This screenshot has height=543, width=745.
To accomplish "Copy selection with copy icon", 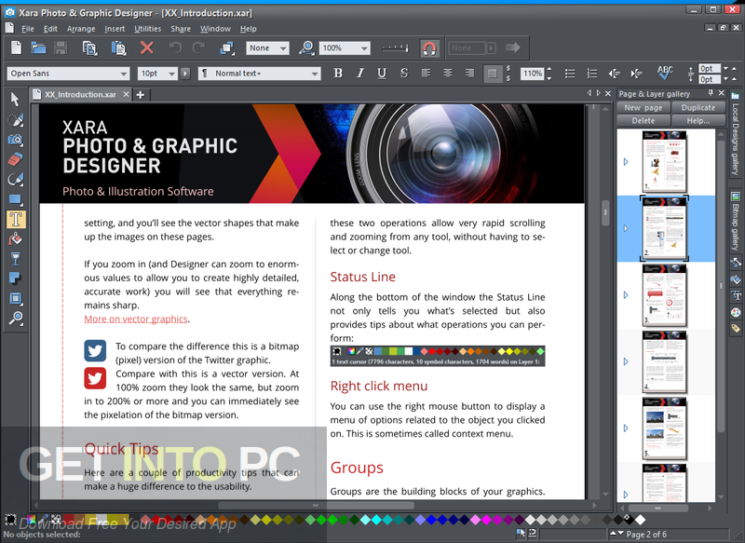I will coord(89,48).
